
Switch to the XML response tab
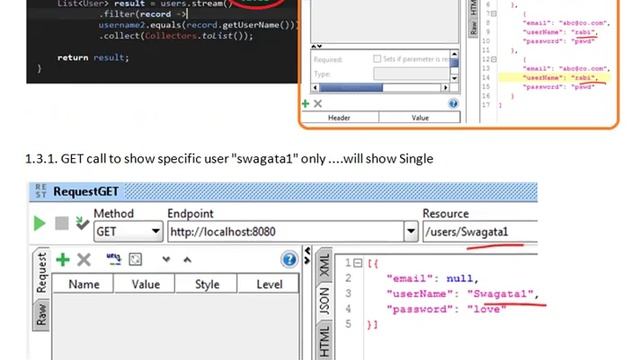coord(324,264)
